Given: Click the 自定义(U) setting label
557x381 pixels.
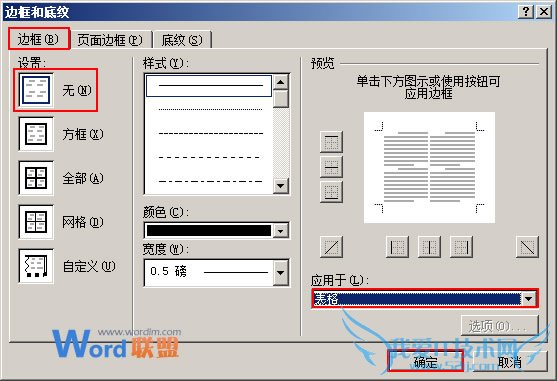Looking at the screenshot, I should (x=89, y=266).
